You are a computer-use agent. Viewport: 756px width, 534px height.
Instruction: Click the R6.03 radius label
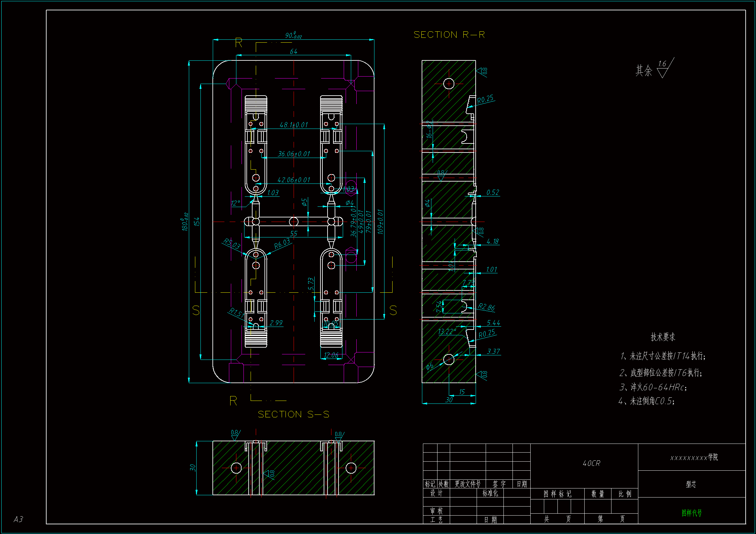tap(282, 244)
